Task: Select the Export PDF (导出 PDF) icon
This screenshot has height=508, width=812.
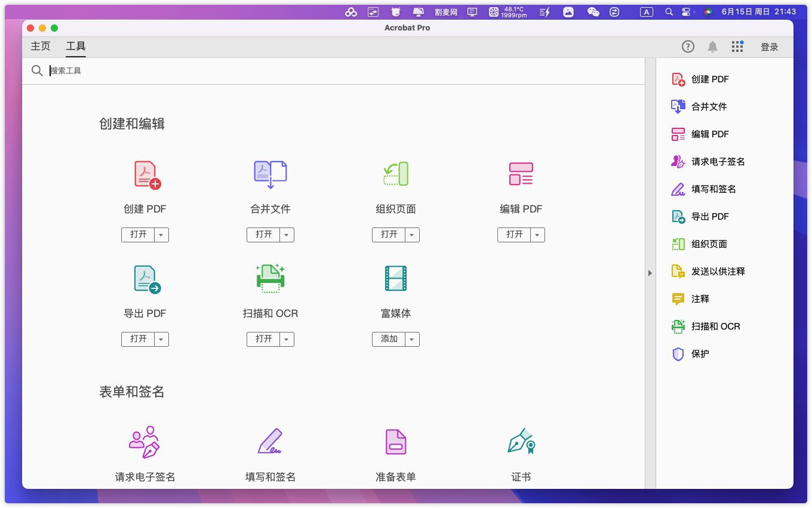Action: point(146,279)
